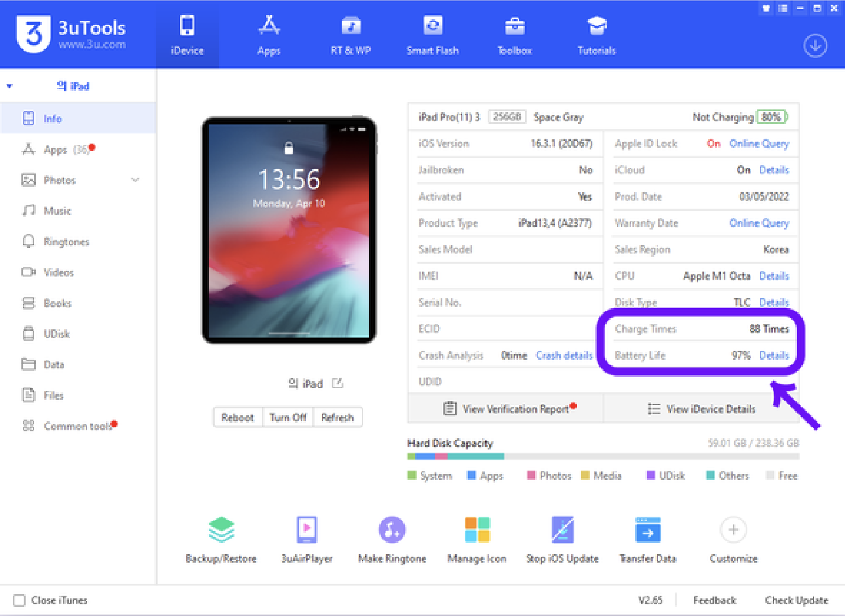Image resolution: width=845 pixels, height=616 pixels.
Task: Select Info in the sidebar
Action: pos(78,119)
